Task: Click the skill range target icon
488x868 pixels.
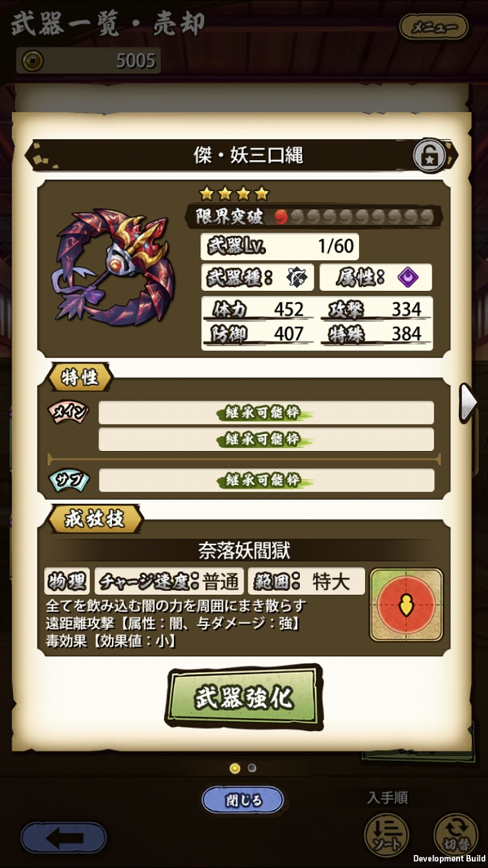Action: click(406, 605)
